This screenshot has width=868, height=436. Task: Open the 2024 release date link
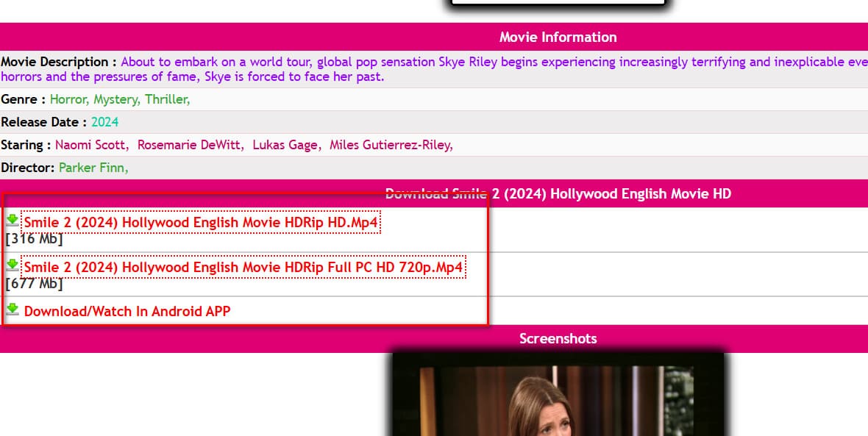pyautogui.click(x=104, y=122)
